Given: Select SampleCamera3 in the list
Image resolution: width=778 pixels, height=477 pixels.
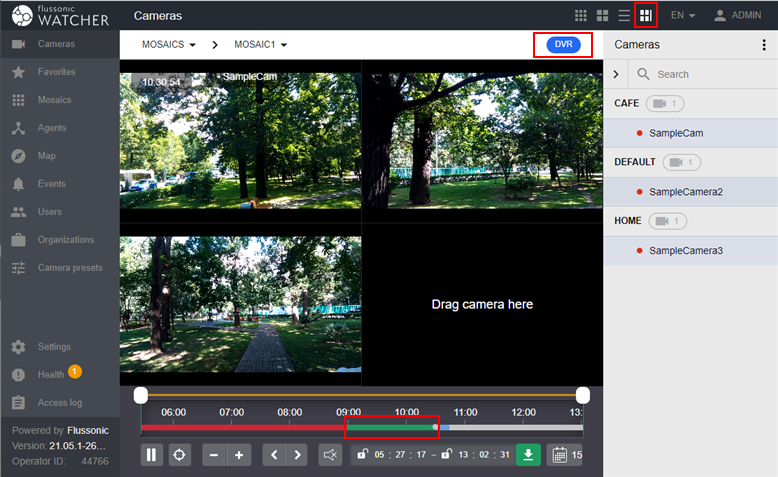Looking at the screenshot, I should pos(691,251).
